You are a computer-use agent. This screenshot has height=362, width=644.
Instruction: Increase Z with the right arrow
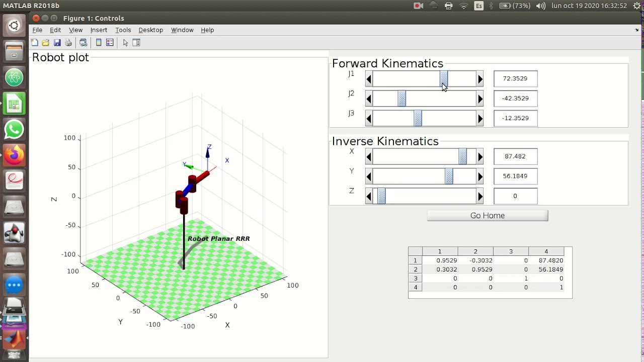(480, 196)
